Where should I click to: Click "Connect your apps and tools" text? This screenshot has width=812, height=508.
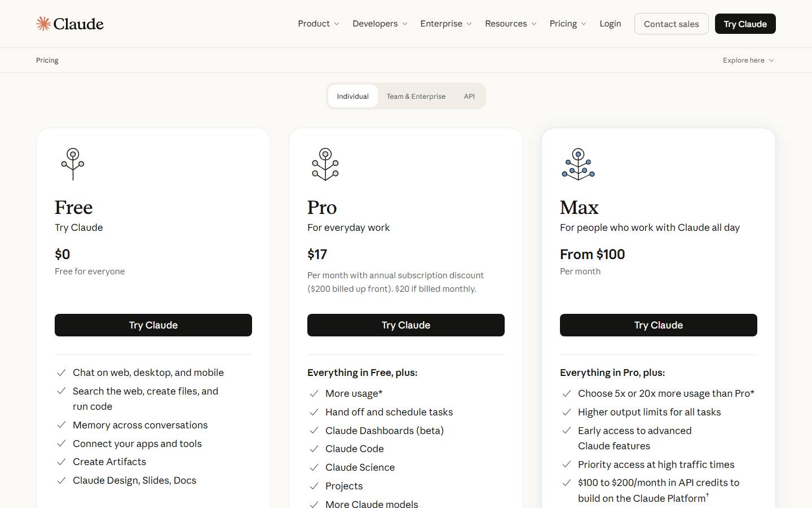137,444
